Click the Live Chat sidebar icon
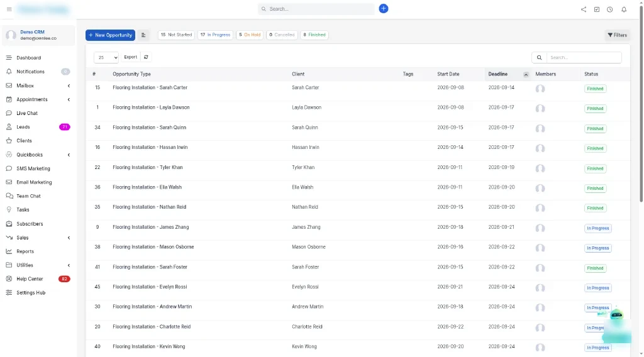This screenshot has width=644, height=357. click(x=9, y=113)
